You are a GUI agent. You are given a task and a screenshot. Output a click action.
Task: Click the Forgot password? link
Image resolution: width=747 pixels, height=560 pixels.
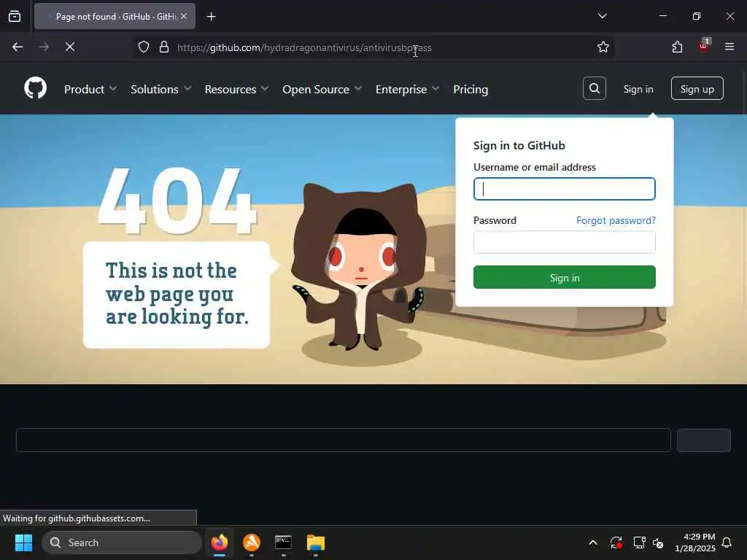point(616,220)
